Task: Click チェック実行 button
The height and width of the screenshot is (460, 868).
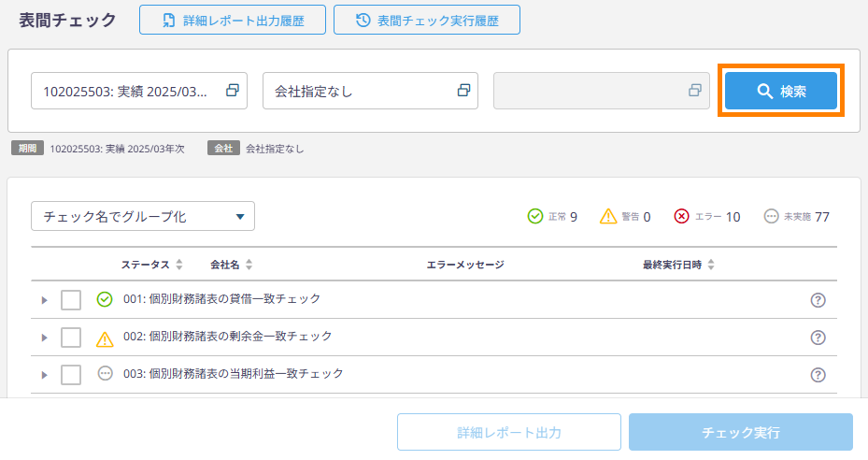Action: 741,432
